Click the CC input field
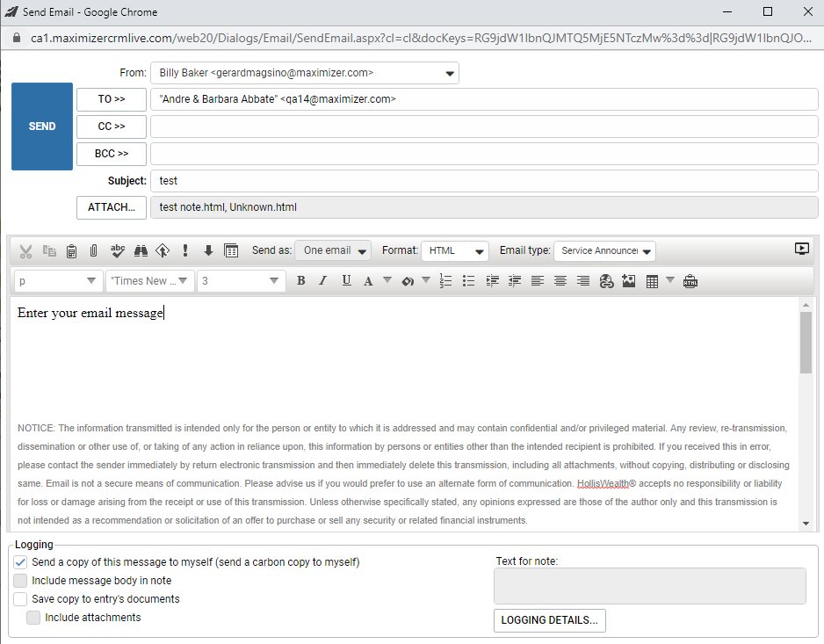Screen dimensions: 824x644 [484, 127]
